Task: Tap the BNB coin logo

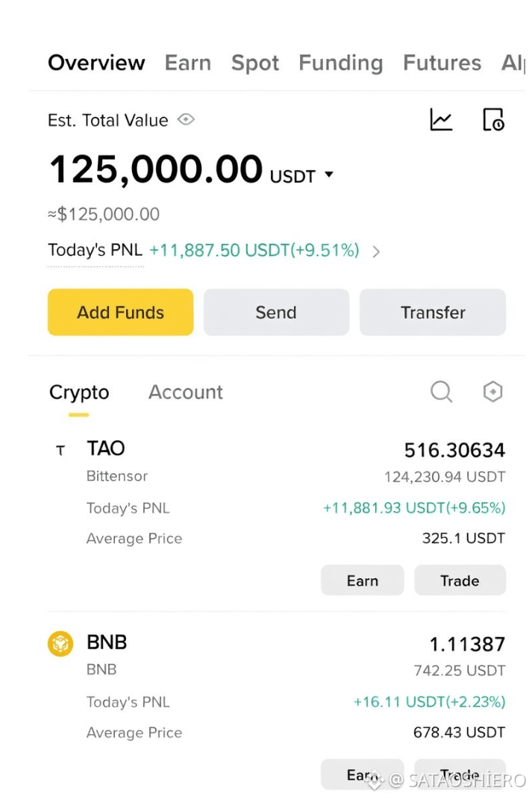Action: tap(60, 644)
